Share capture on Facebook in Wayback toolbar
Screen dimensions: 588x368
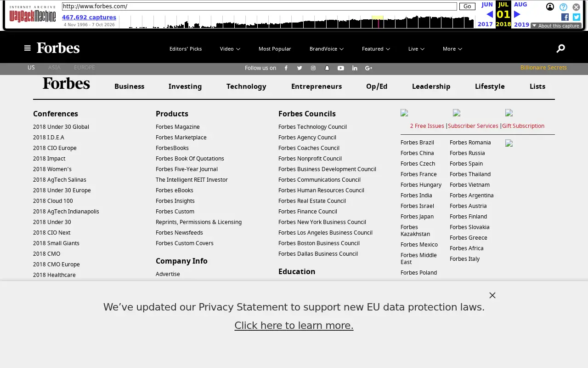[565, 17]
